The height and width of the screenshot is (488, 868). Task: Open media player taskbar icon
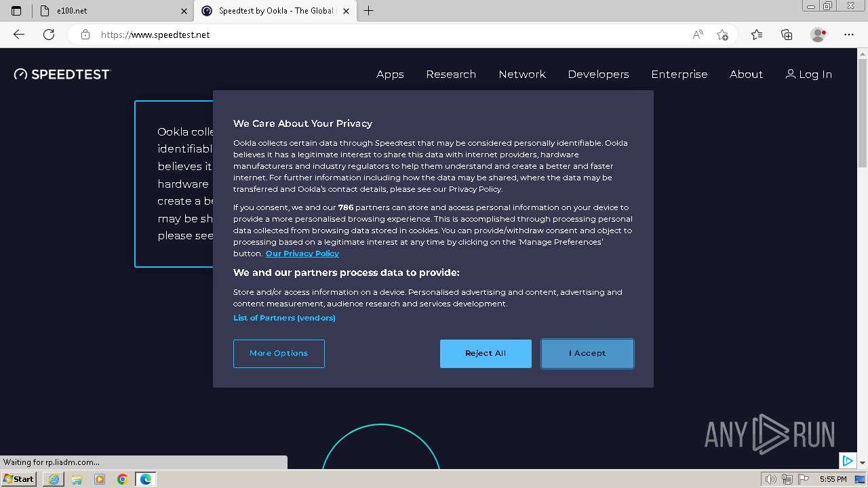[100, 479]
